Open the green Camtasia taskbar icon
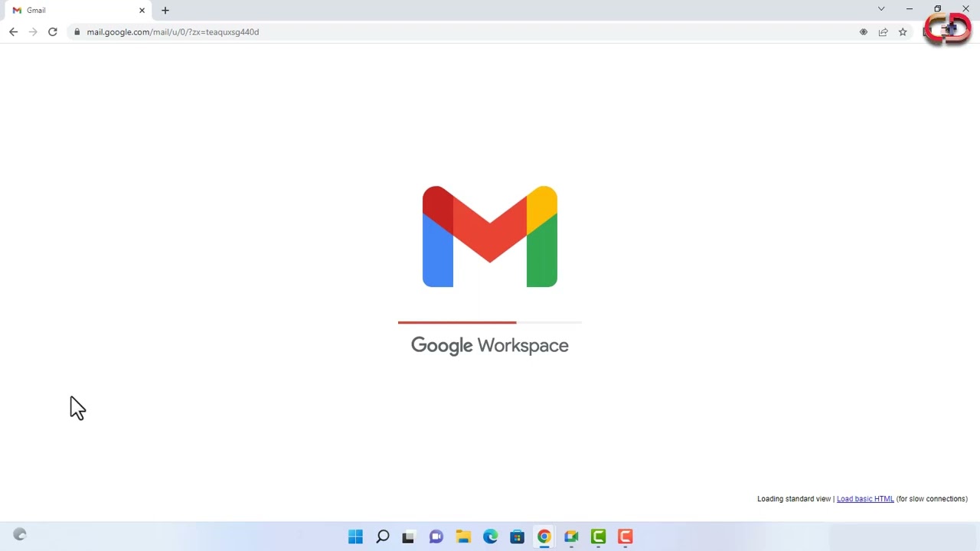980x551 pixels. (x=598, y=536)
